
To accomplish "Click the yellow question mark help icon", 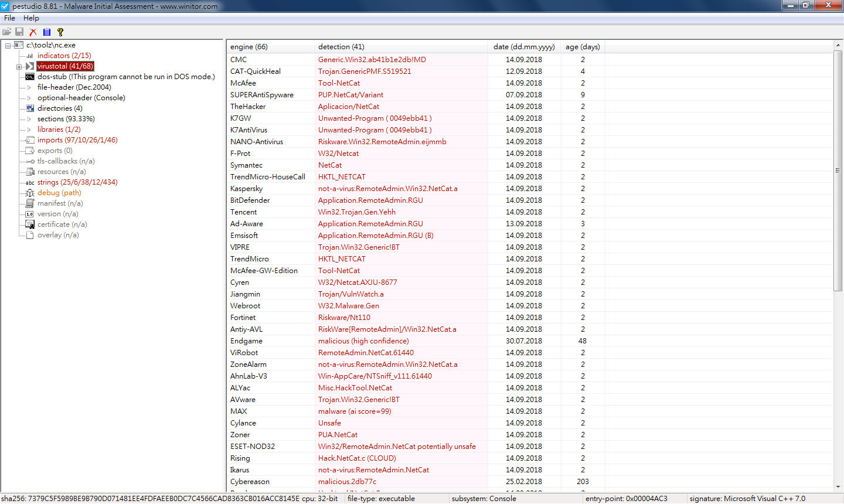I will point(60,32).
